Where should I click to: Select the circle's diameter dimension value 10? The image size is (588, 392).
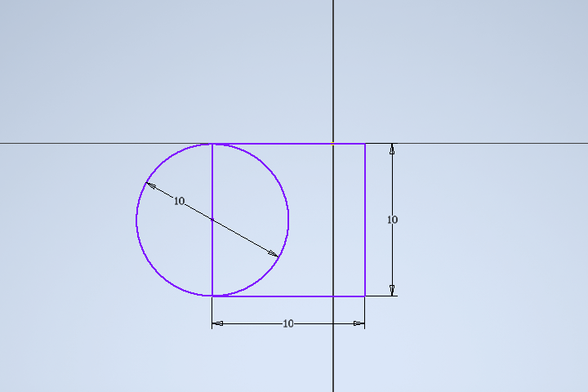pos(179,201)
